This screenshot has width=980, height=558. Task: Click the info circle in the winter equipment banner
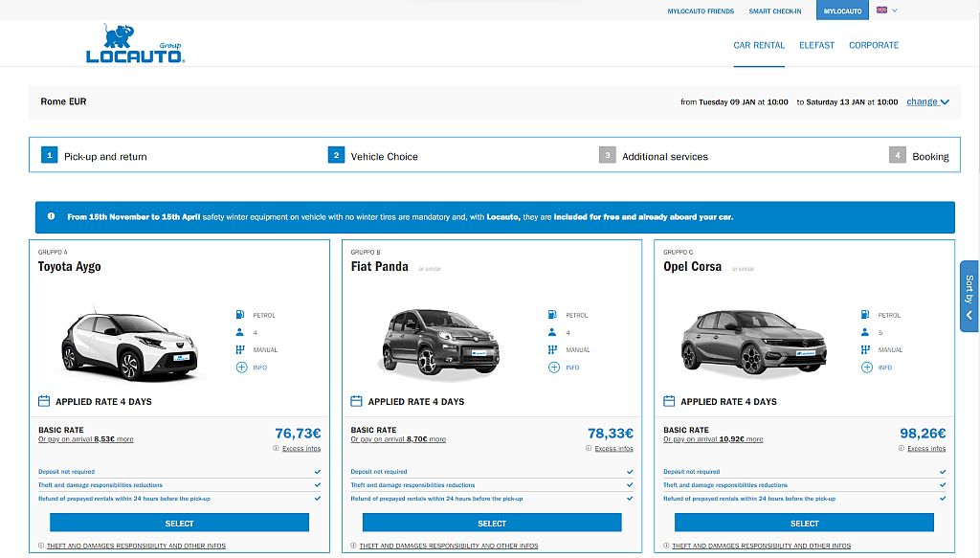(x=49, y=216)
